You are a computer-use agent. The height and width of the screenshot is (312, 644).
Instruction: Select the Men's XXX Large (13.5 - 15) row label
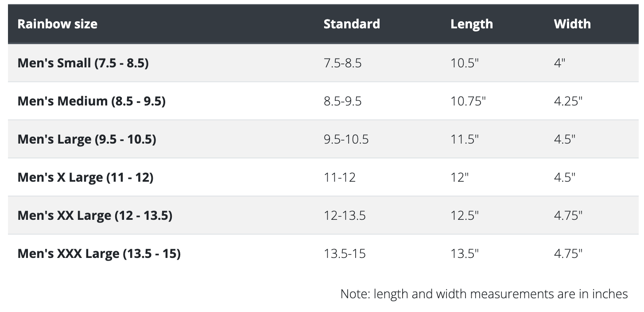[99, 253]
